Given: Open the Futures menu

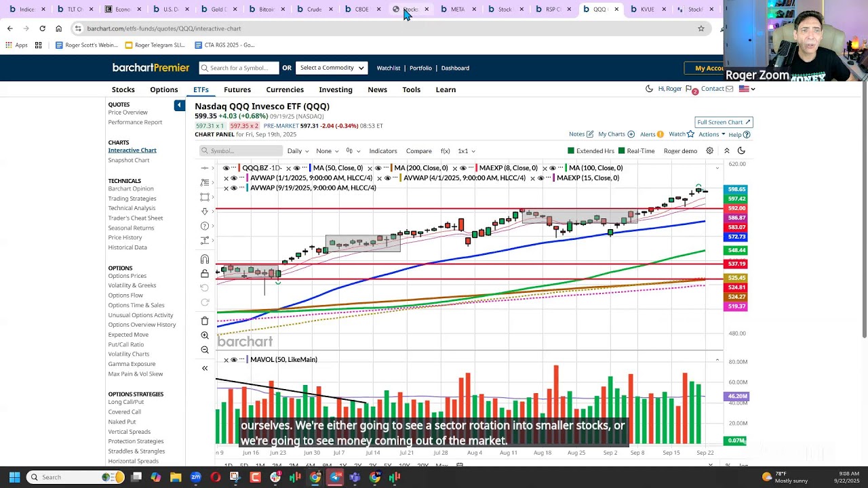Looking at the screenshot, I should coord(237,89).
